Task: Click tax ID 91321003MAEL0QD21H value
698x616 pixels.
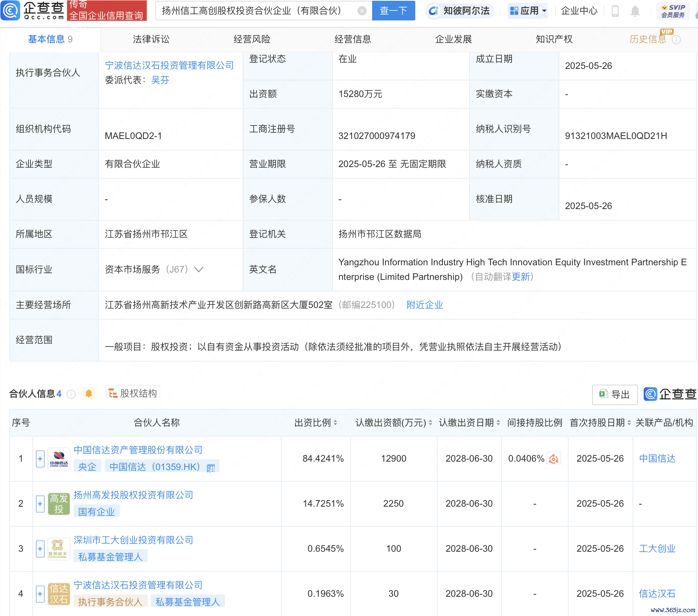Action: [616, 136]
